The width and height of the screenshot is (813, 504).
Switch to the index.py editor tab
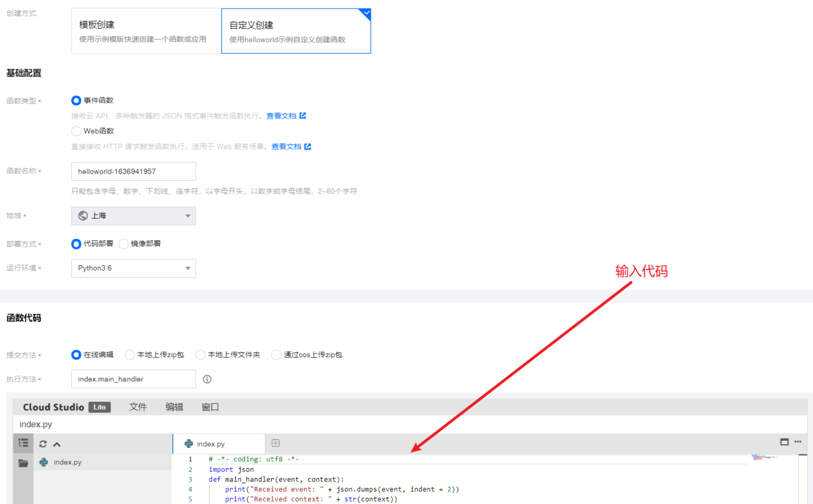click(219, 444)
